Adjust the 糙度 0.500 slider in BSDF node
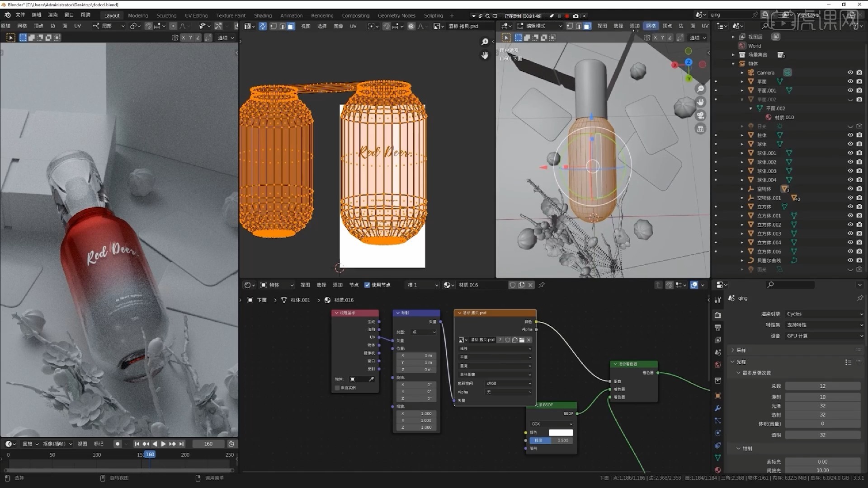868x488 pixels. coord(552,441)
